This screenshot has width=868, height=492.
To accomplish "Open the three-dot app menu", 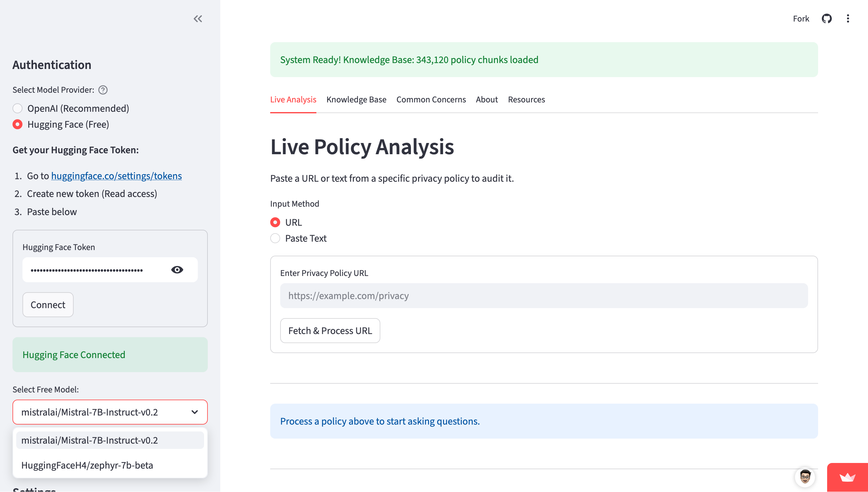I will 848,19.
